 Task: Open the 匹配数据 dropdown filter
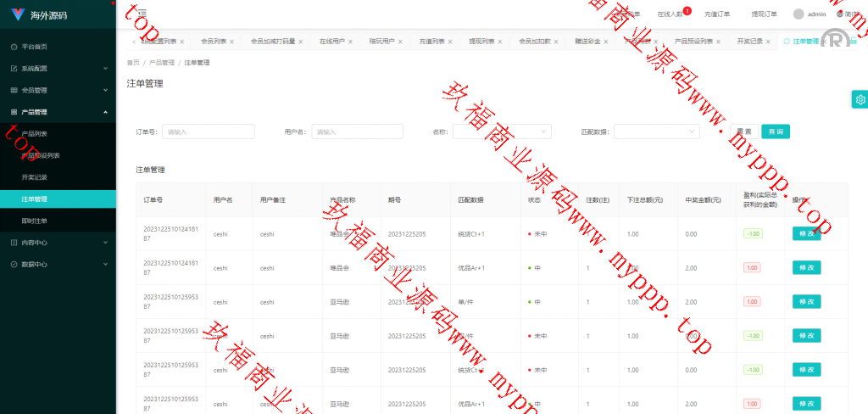click(656, 131)
